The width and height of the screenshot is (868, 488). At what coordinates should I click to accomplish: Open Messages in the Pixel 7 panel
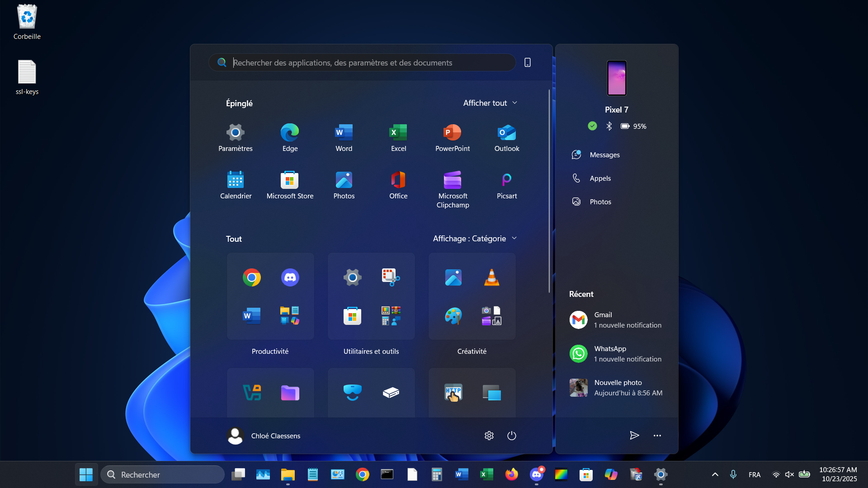point(604,155)
